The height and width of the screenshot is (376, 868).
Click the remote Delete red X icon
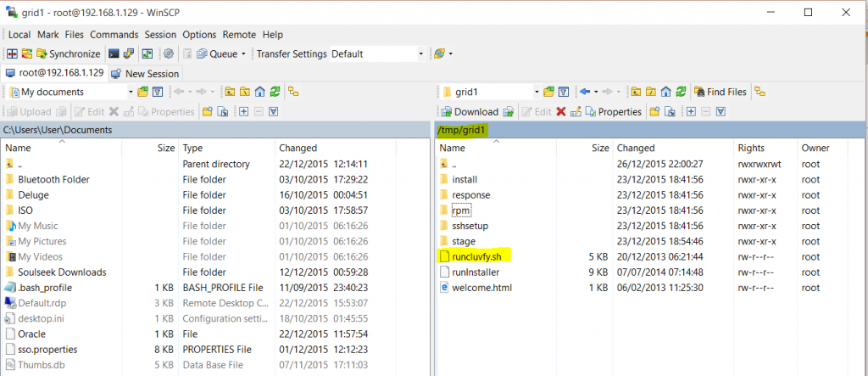[560, 111]
